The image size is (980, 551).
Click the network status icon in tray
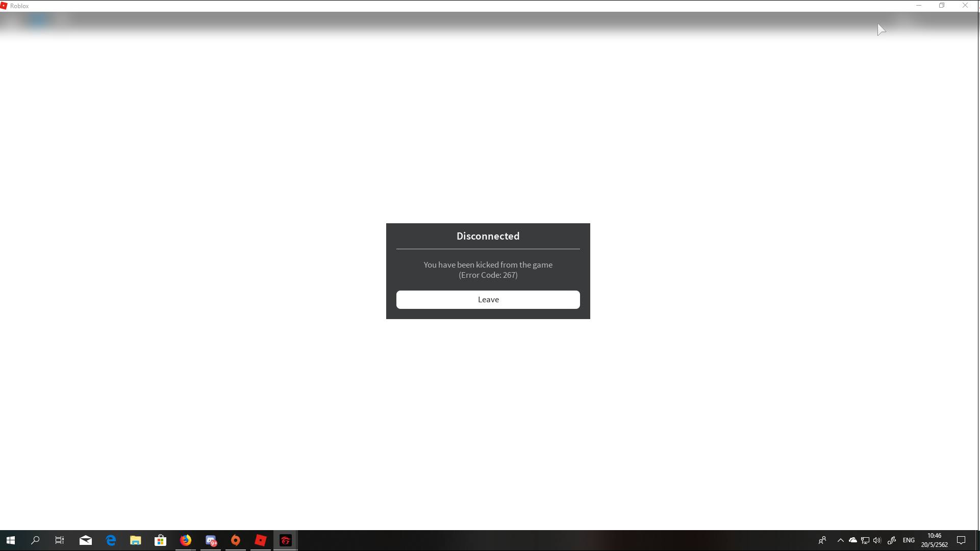click(x=865, y=540)
